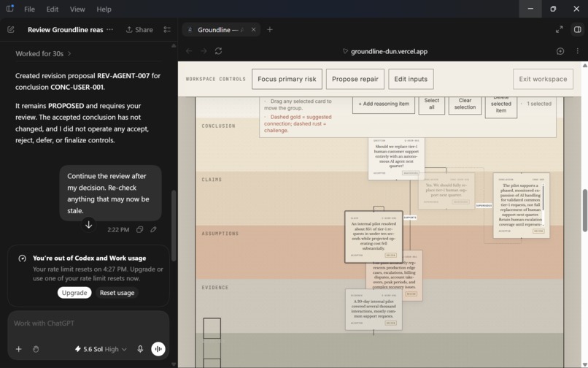Click the CONCLUSION lane label
This screenshot has height=368, width=588.
[219, 126]
